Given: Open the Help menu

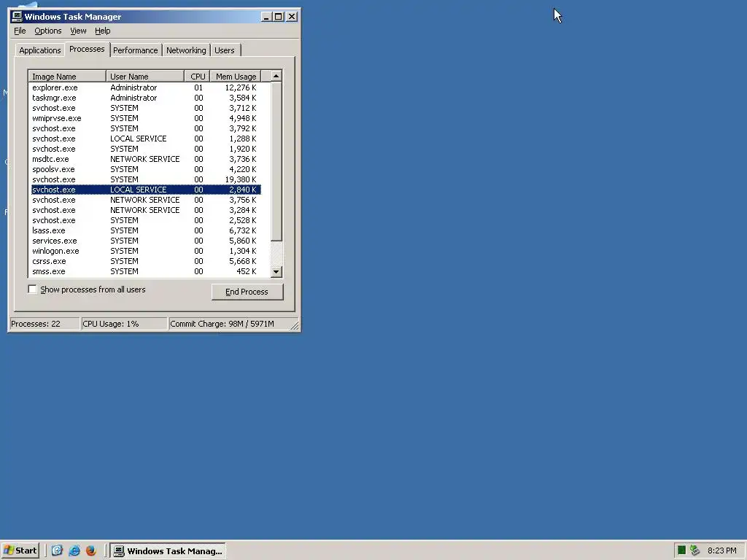Looking at the screenshot, I should click(102, 31).
